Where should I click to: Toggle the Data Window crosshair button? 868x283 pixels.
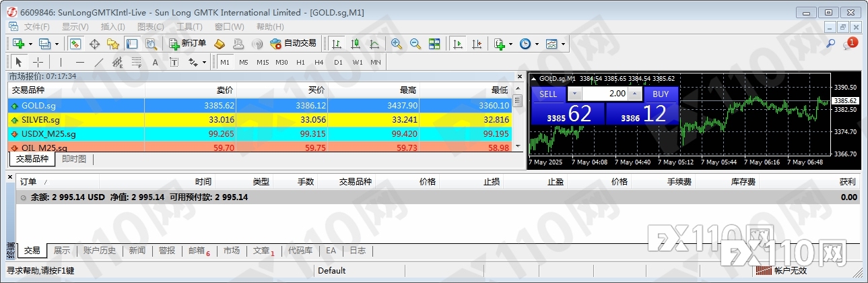tap(94, 44)
